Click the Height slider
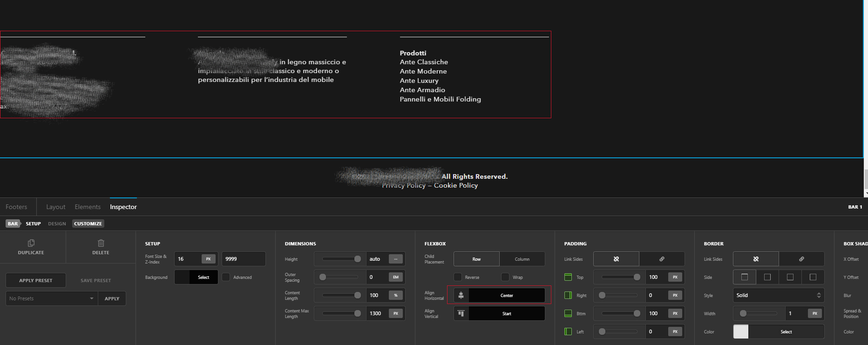This screenshot has width=868, height=345. 340,259
